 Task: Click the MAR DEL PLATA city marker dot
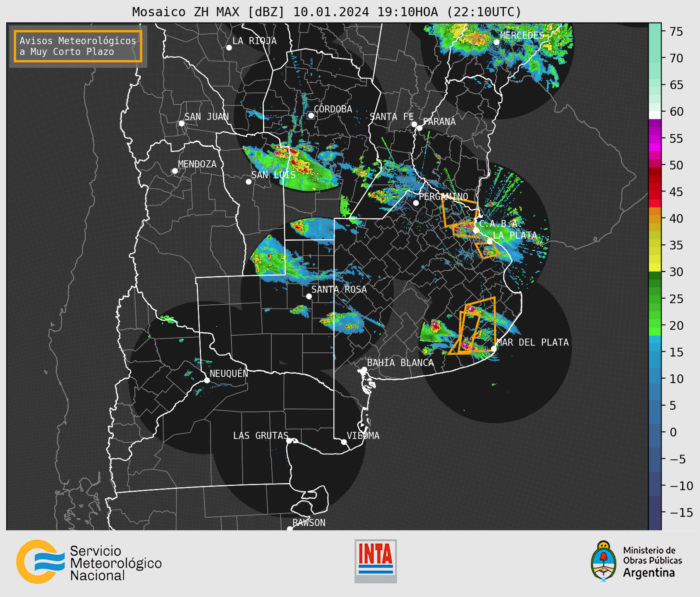(493, 349)
